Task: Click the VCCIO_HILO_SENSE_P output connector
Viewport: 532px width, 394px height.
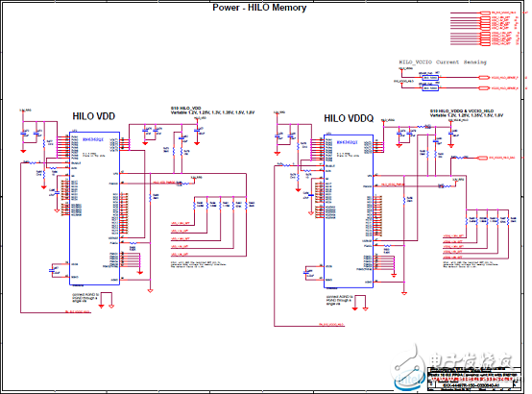Action: (483, 78)
